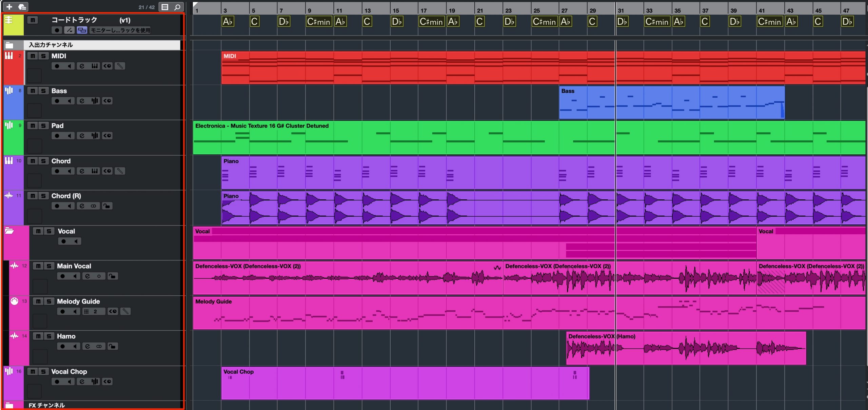Viewport: 868px width, 410px height.
Task: Record-enable the Main Vocal track
Action: tap(63, 276)
